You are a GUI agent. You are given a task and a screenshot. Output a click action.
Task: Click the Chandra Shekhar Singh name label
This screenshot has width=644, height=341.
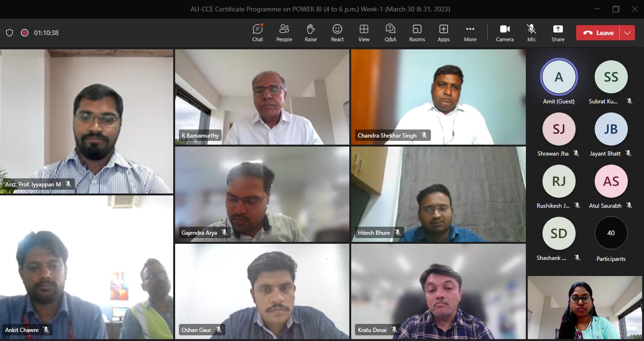point(387,136)
